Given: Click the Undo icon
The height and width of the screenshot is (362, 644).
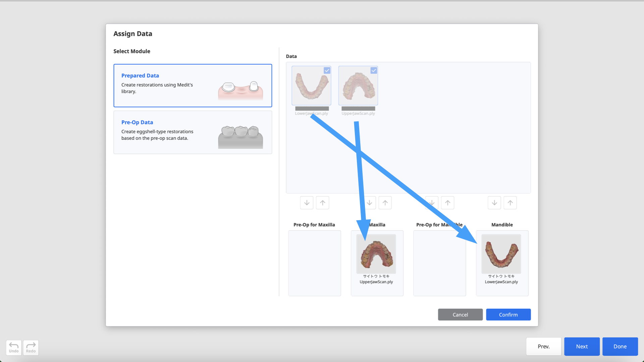Looking at the screenshot, I should pyautogui.click(x=13, y=348).
